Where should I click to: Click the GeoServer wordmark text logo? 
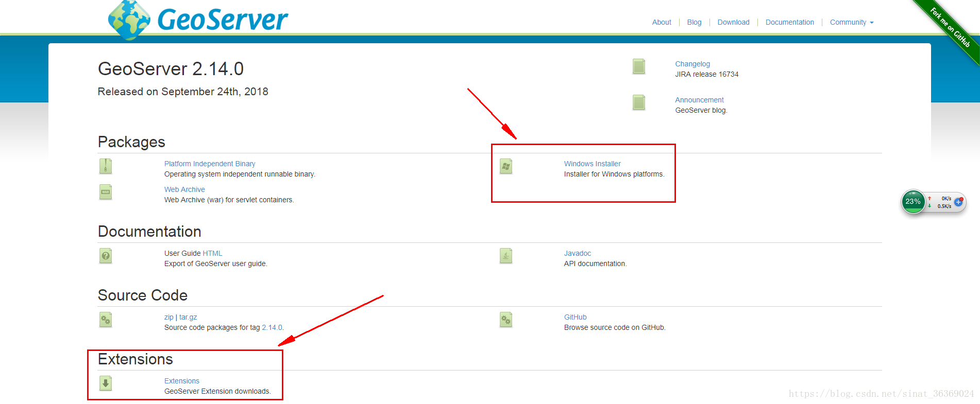point(223,20)
